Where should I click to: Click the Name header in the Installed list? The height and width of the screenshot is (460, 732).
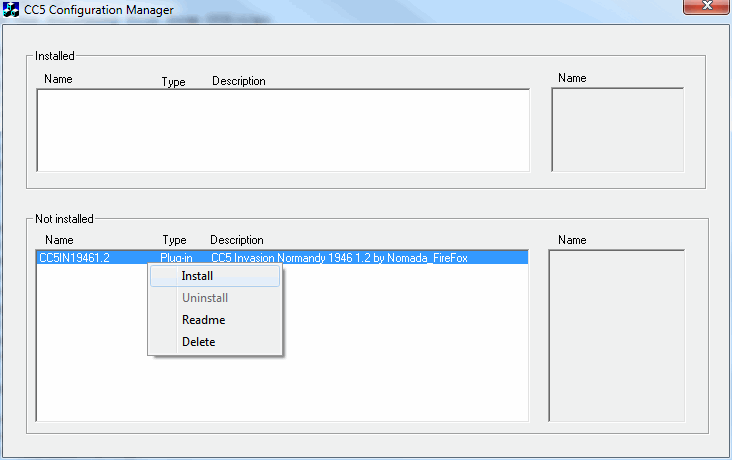click(x=58, y=79)
